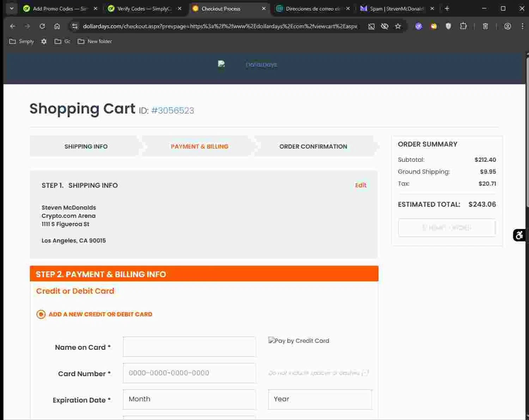Click the Name on Card field

coord(189,347)
